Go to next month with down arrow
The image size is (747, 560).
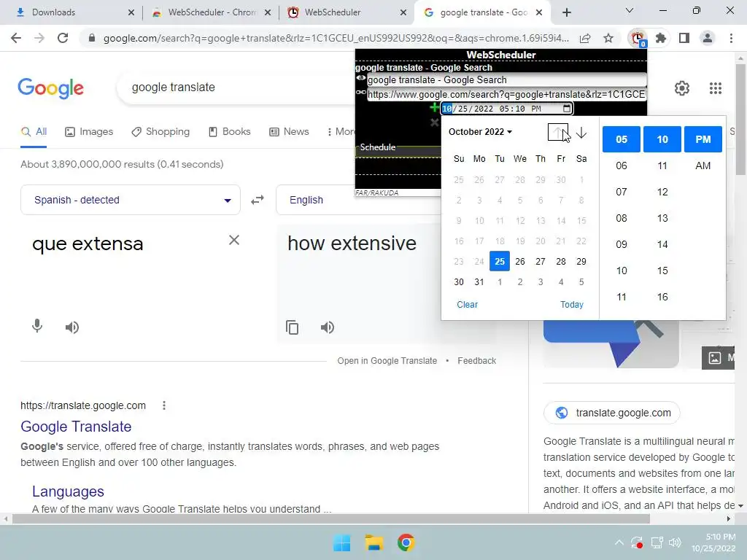point(581,133)
